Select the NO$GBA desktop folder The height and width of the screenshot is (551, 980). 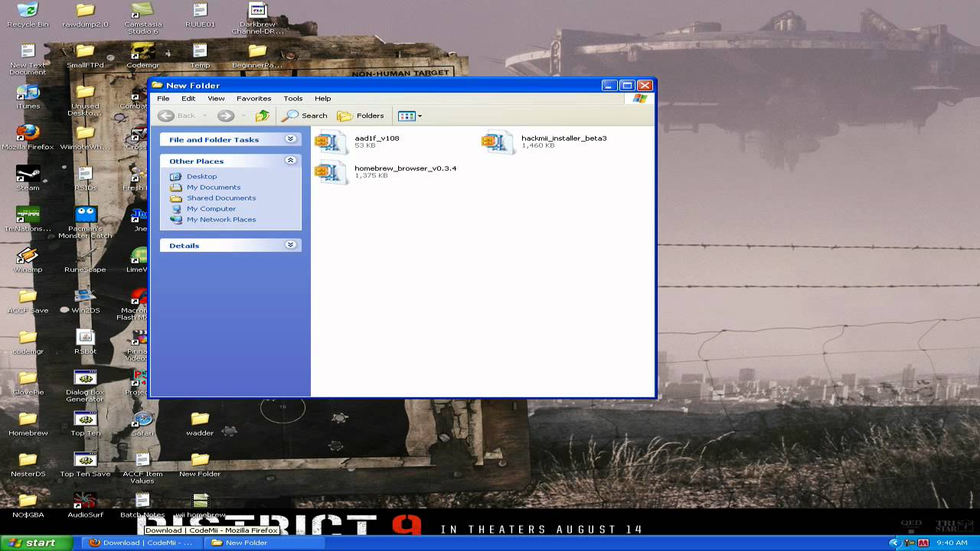pos(28,505)
